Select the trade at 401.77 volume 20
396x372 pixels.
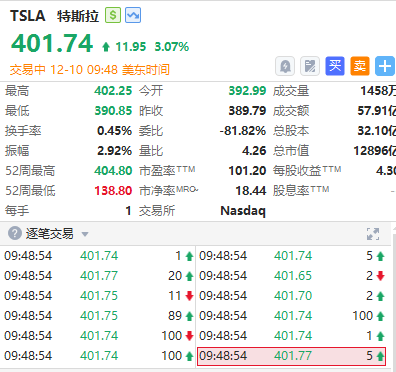click(99, 276)
